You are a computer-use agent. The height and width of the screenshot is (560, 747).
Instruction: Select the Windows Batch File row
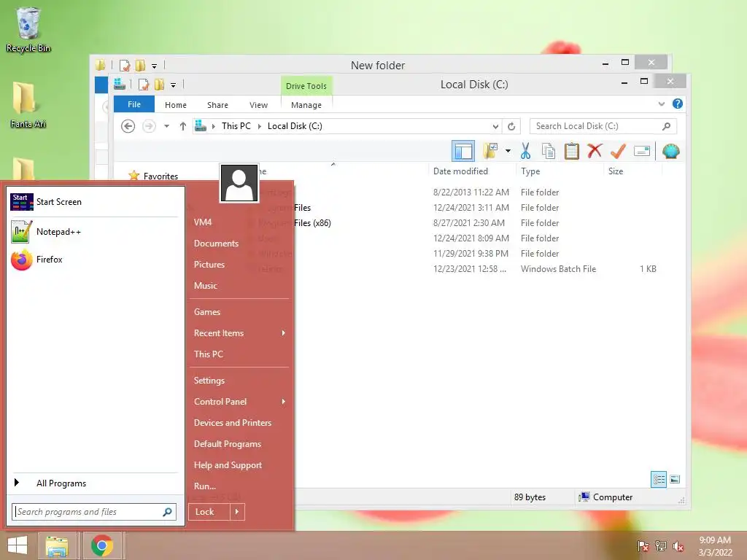pos(457,268)
